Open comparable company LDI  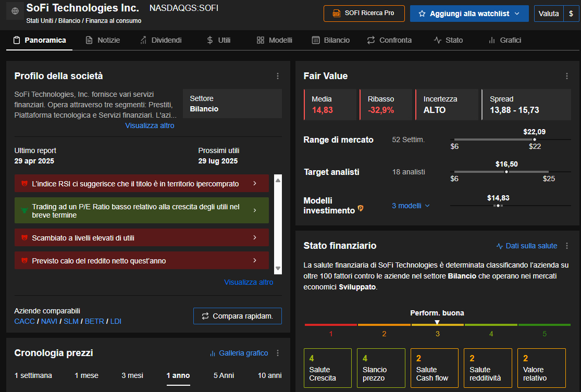point(116,321)
